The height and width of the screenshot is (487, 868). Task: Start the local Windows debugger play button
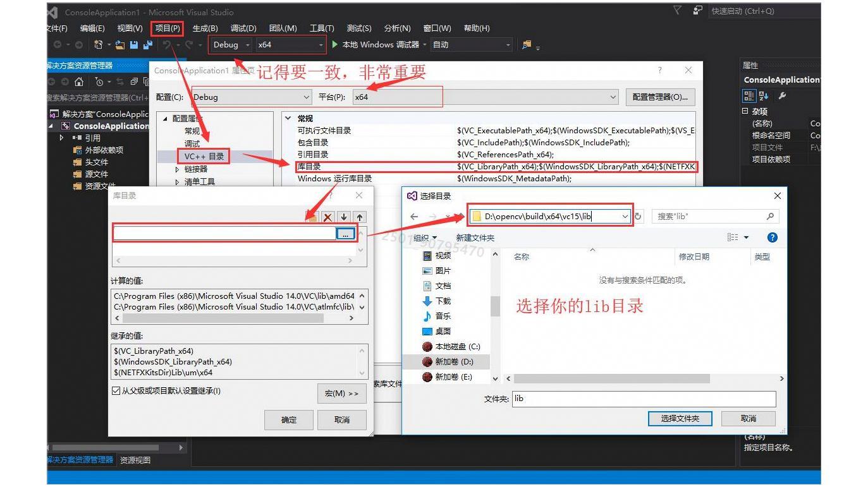coord(335,45)
